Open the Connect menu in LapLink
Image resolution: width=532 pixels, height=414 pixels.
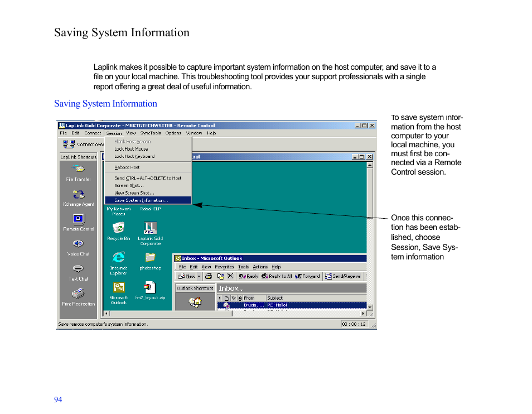(93, 133)
